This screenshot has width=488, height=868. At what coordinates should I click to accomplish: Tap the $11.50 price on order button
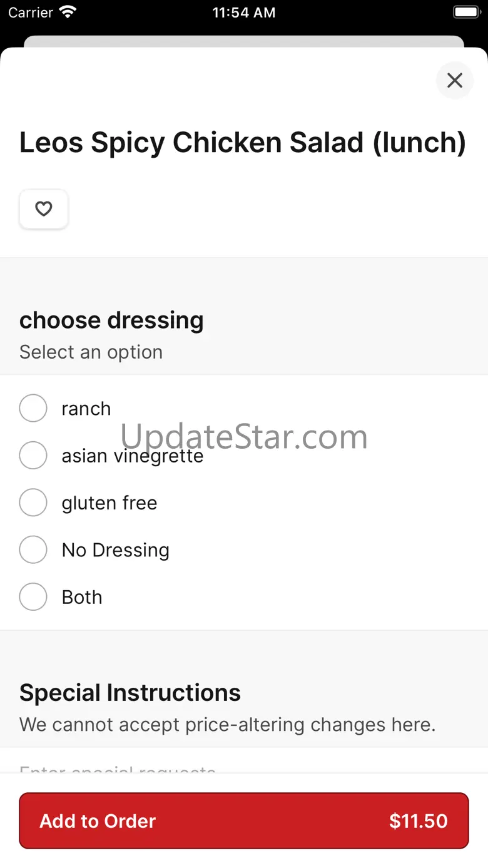pos(419,821)
